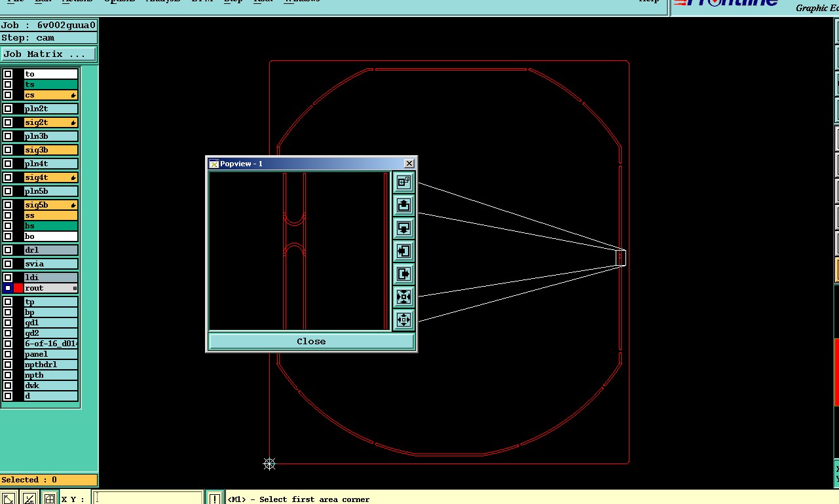Screen dimensions: 839x504
Task: Toggle the checkbox for layer sig2t
Action: point(8,122)
